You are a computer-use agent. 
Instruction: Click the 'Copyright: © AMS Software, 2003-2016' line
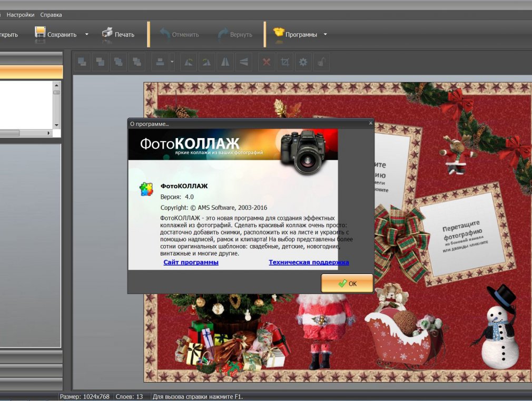(214, 208)
